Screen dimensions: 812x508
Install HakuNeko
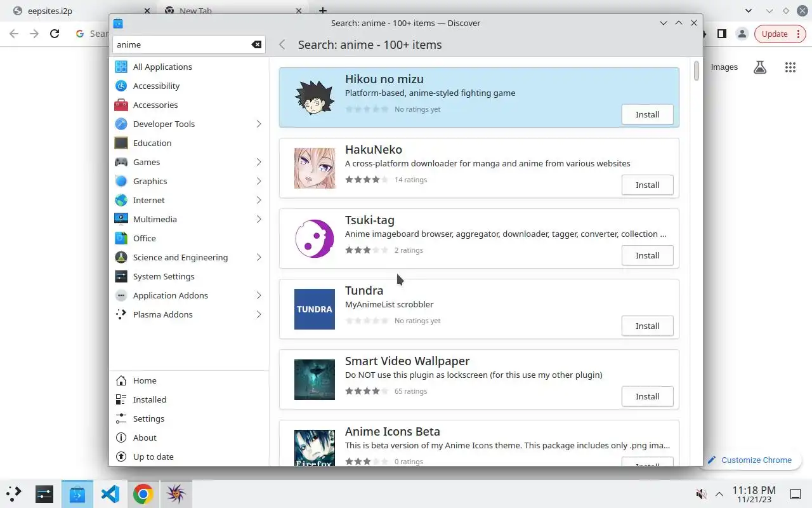(x=647, y=185)
